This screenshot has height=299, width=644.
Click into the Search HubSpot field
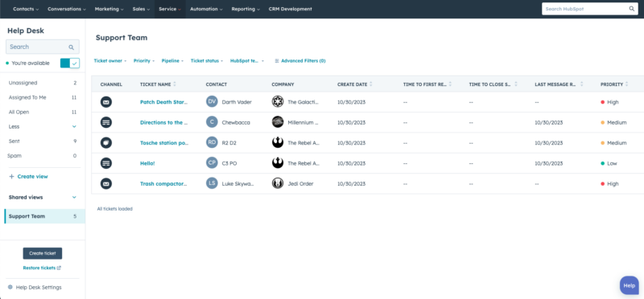[590, 9]
